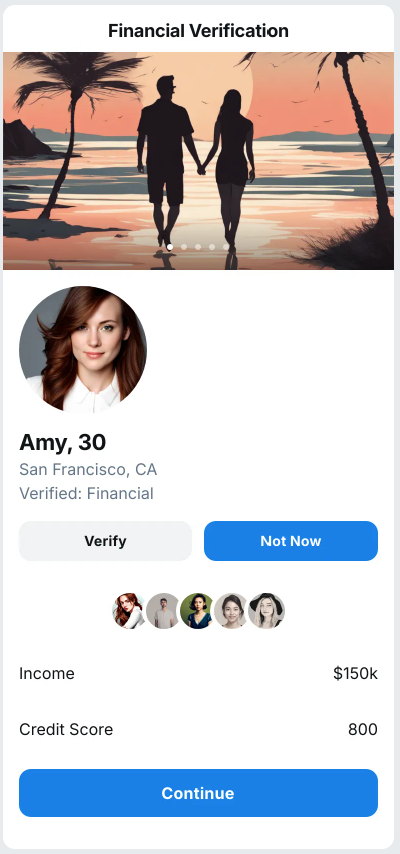Select the avatar with green background
The width and height of the screenshot is (400, 854).
pos(198,611)
